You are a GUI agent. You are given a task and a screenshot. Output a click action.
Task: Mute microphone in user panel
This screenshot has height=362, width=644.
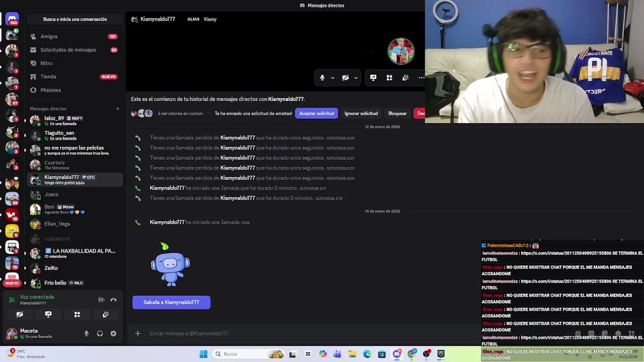coord(87,333)
